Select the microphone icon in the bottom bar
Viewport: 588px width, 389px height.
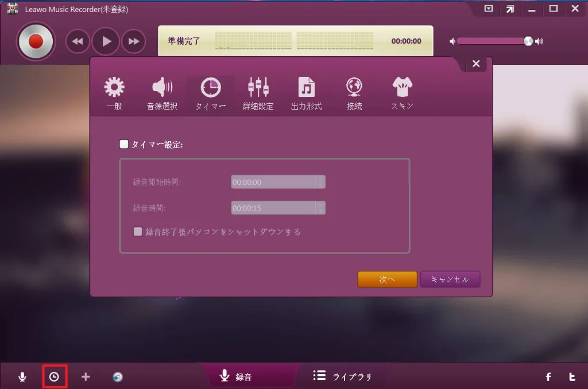[x=22, y=376]
